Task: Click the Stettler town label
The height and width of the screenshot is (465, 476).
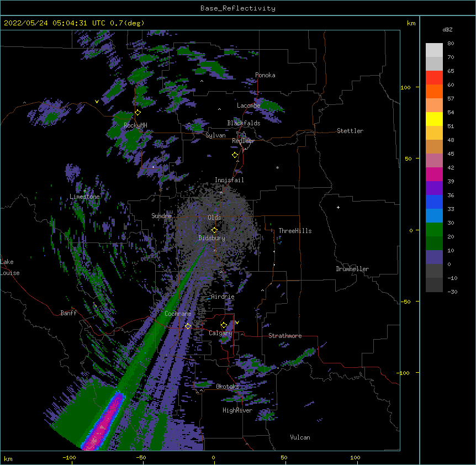Action: tap(350, 131)
